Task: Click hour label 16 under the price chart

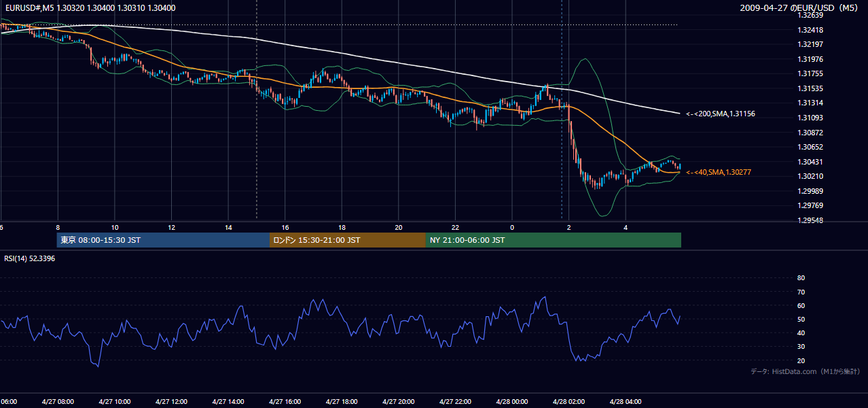Action: click(x=285, y=228)
